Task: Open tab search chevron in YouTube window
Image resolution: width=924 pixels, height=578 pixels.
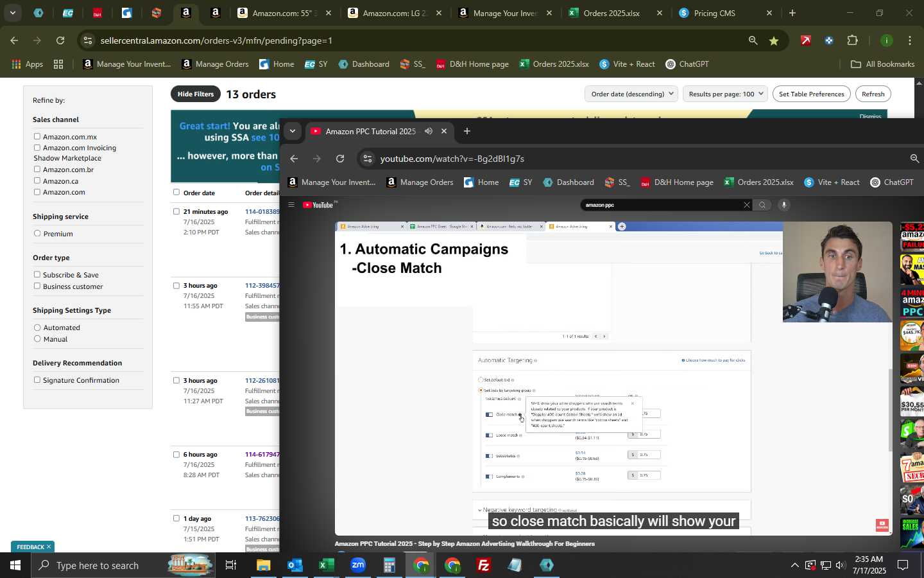Action: [x=292, y=131]
